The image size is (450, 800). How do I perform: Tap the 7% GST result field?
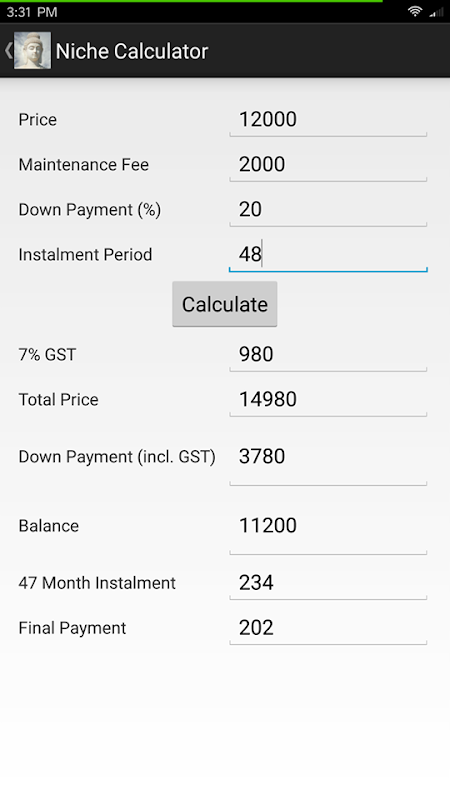[328, 355]
